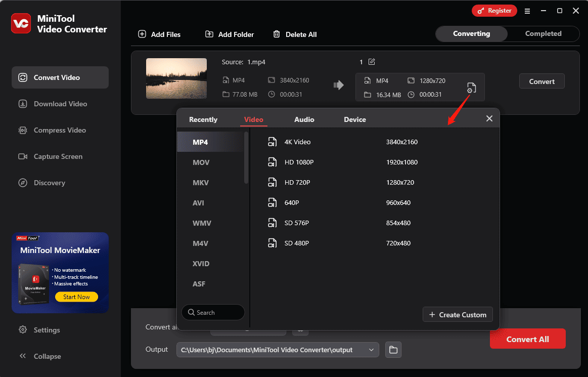Viewport: 588px width, 377px height.
Task: Click Convert All button
Action: click(x=527, y=339)
